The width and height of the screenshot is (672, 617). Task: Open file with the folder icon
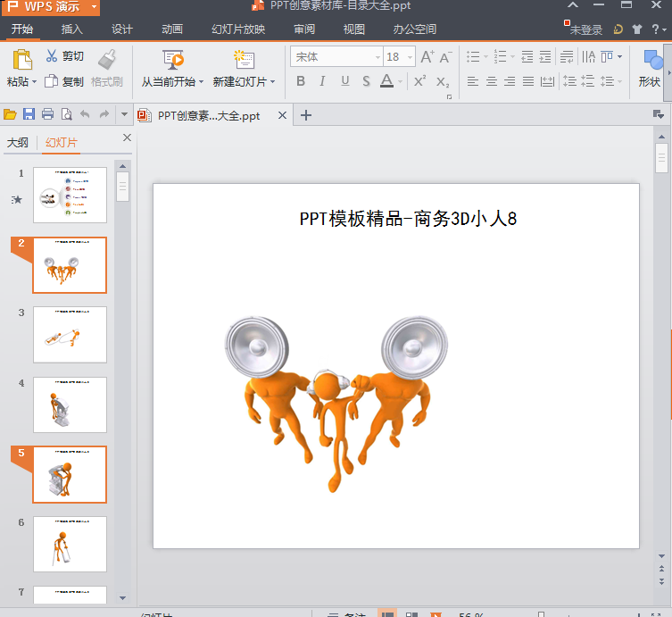[10, 114]
